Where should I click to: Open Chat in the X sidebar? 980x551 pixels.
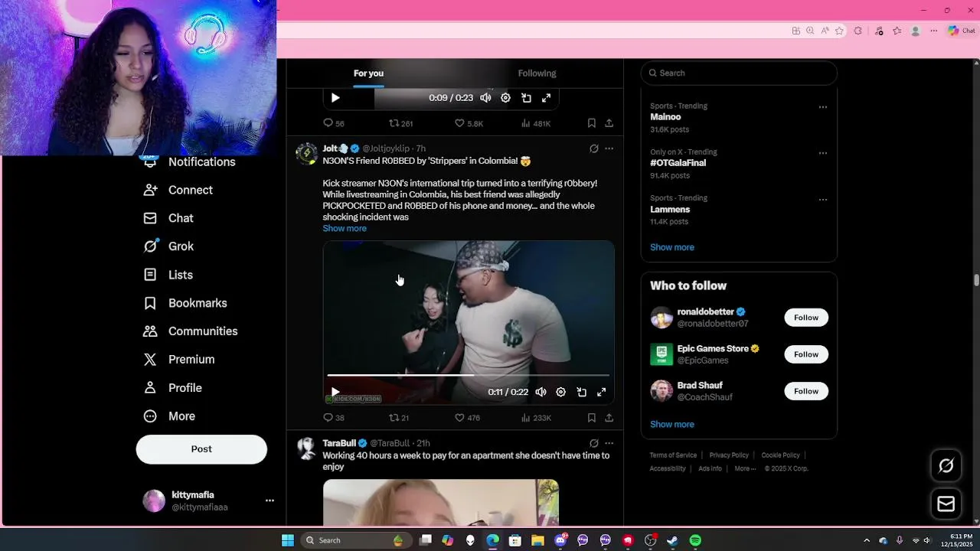point(168,218)
